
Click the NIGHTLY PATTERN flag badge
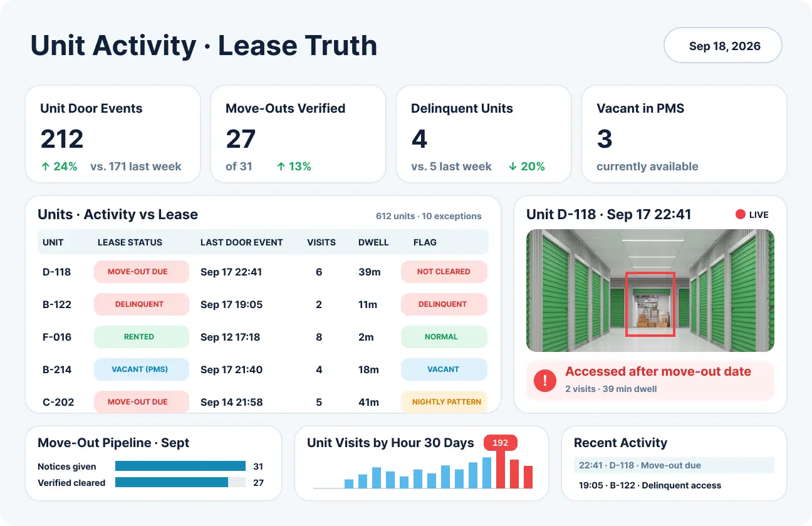tap(444, 401)
